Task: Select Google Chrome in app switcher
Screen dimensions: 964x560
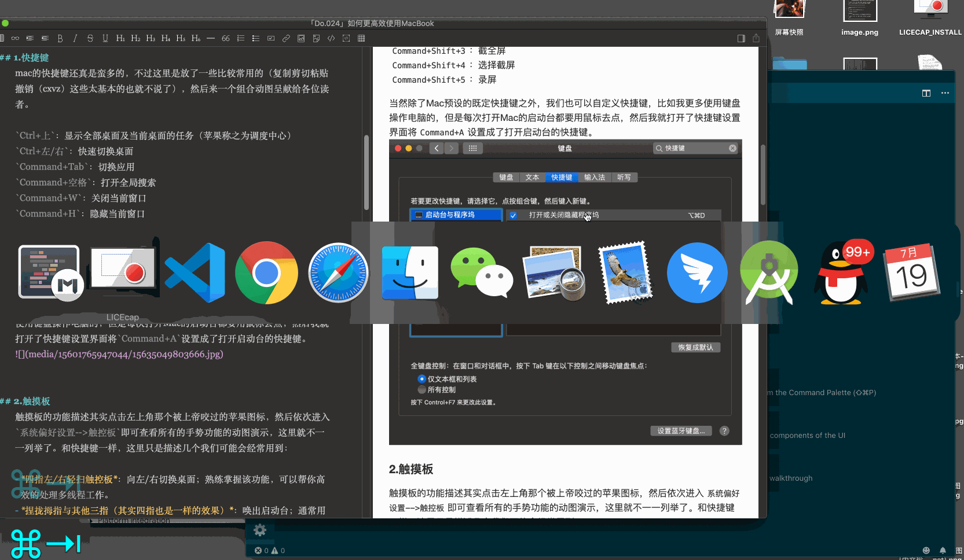Action: pos(266,272)
